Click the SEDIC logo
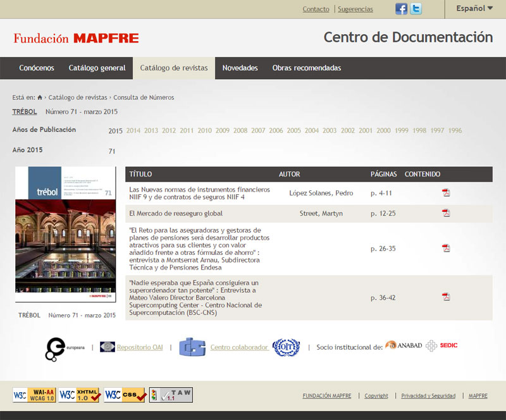 441,345
